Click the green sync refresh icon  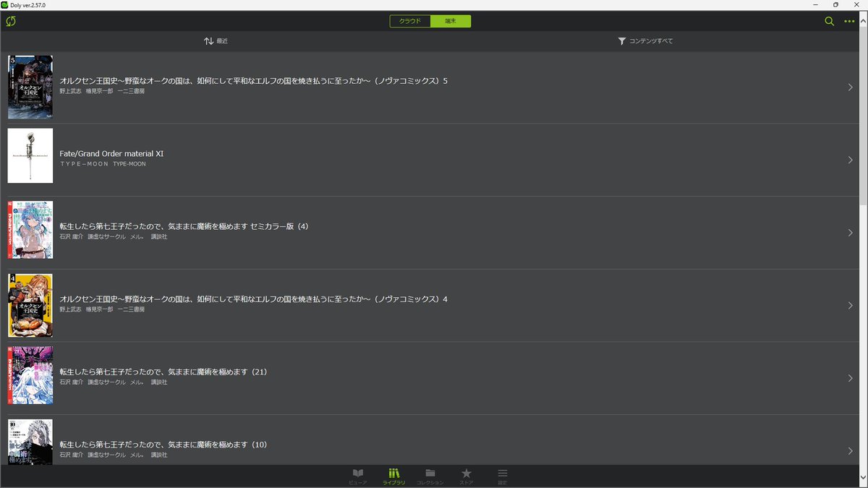(x=11, y=21)
